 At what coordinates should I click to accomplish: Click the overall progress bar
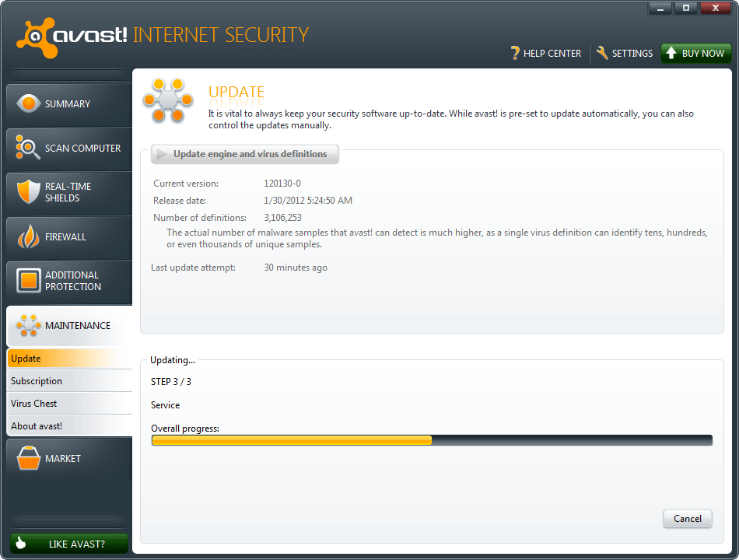[432, 440]
